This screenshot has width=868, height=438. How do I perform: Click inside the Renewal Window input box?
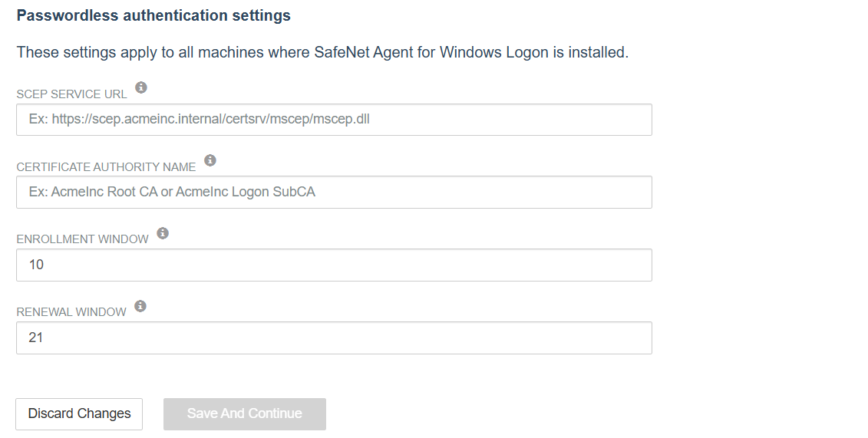(334, 338)
